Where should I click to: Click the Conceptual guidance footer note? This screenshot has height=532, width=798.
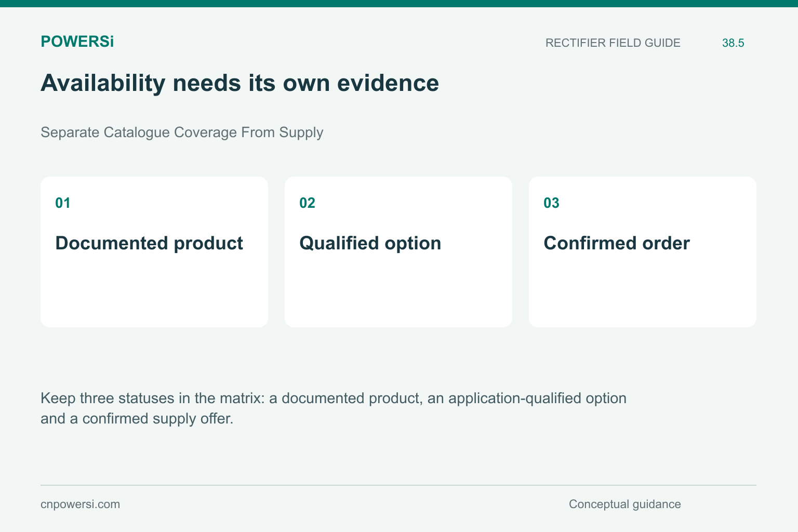[x=625, y=504]
